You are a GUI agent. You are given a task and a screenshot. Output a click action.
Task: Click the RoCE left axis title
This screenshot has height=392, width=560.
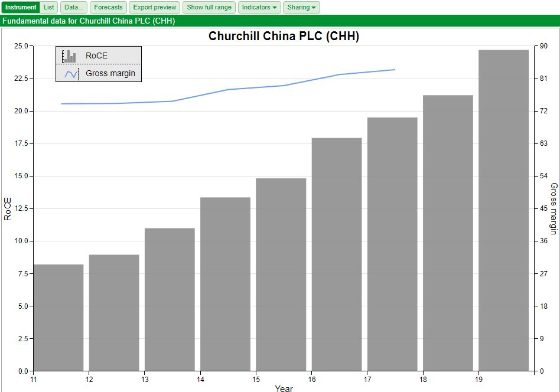coord(8,209)
